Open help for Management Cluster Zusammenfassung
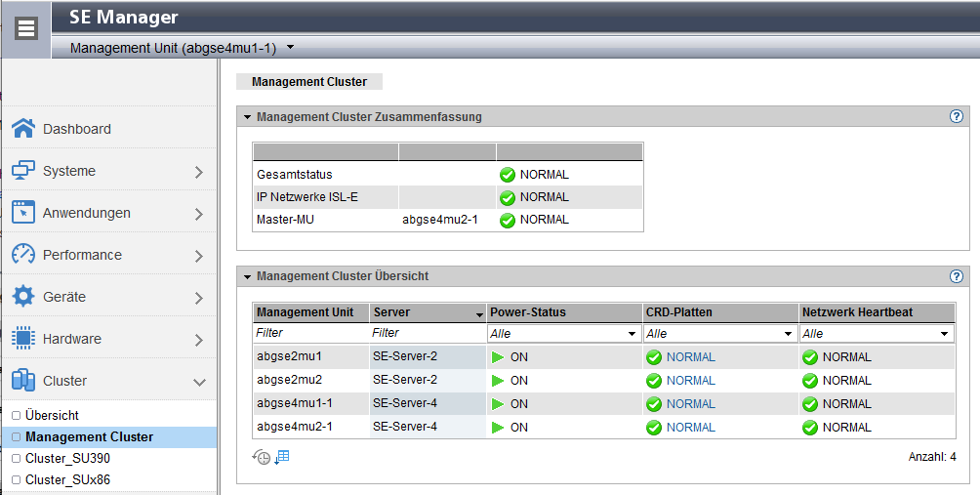 pyautogui.click(x=957, y=116)
